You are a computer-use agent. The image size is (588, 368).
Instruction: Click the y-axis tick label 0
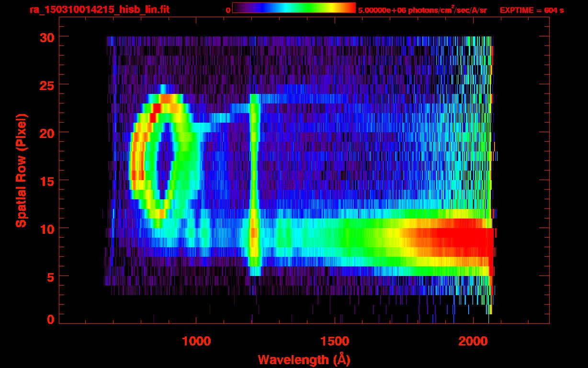51,319
